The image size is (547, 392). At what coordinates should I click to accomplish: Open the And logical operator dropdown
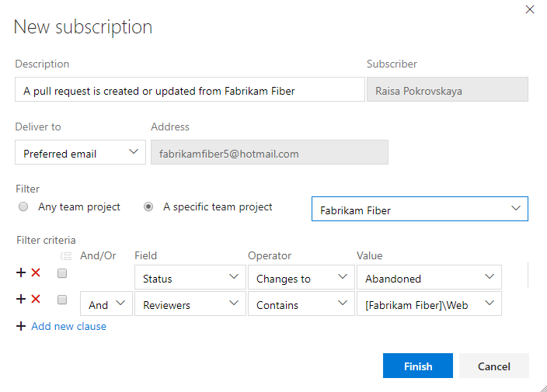106,304
